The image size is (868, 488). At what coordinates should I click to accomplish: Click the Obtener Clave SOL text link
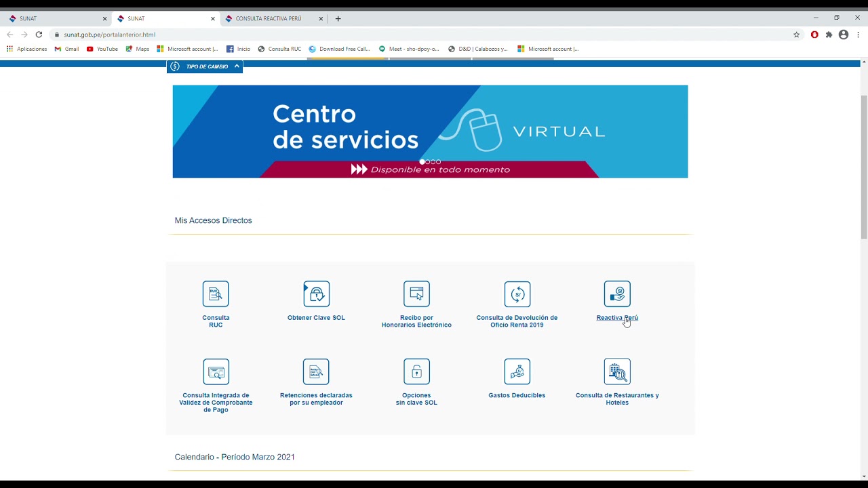(316, 318)
